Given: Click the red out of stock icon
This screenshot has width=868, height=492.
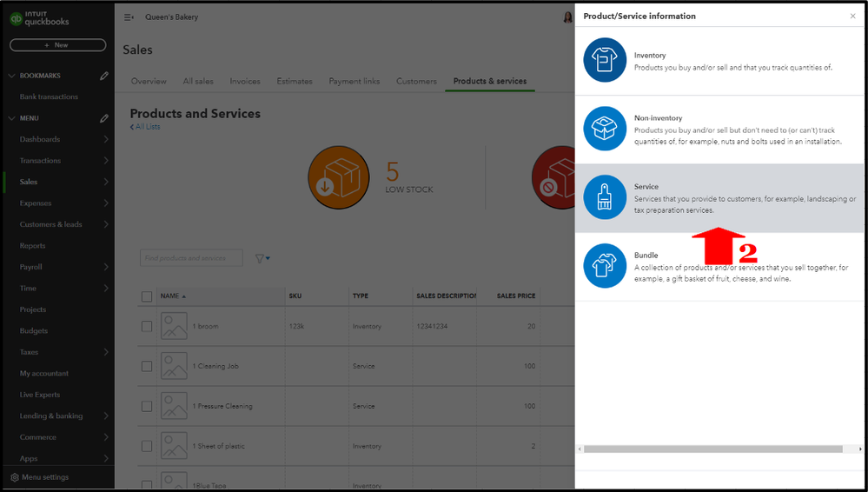Looking at the screenshot, I should pos(553,177).
